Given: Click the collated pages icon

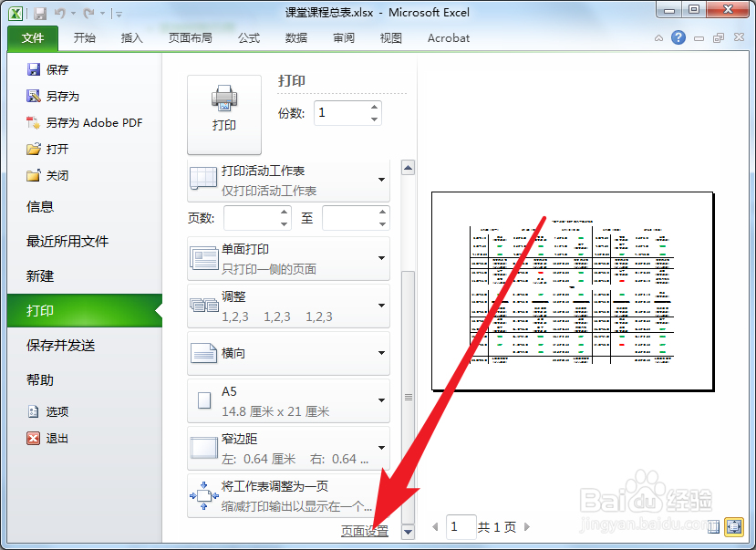Looking at the screenshot, I should (204, 306).
